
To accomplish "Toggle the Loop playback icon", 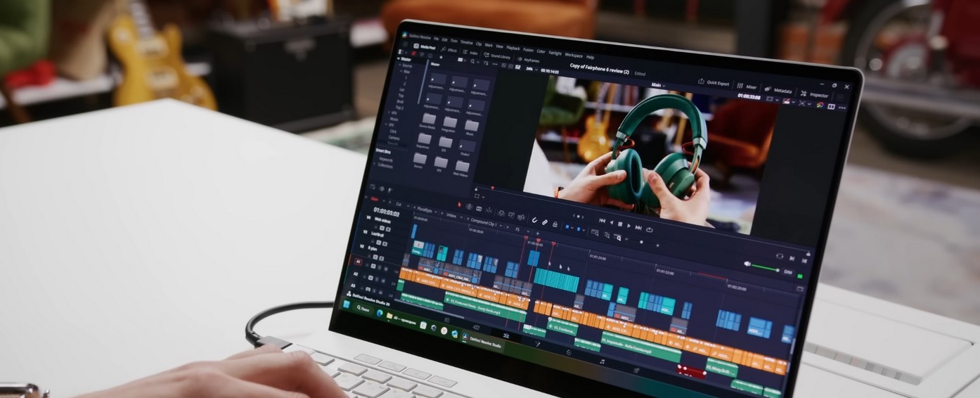I will coord(649,229).
